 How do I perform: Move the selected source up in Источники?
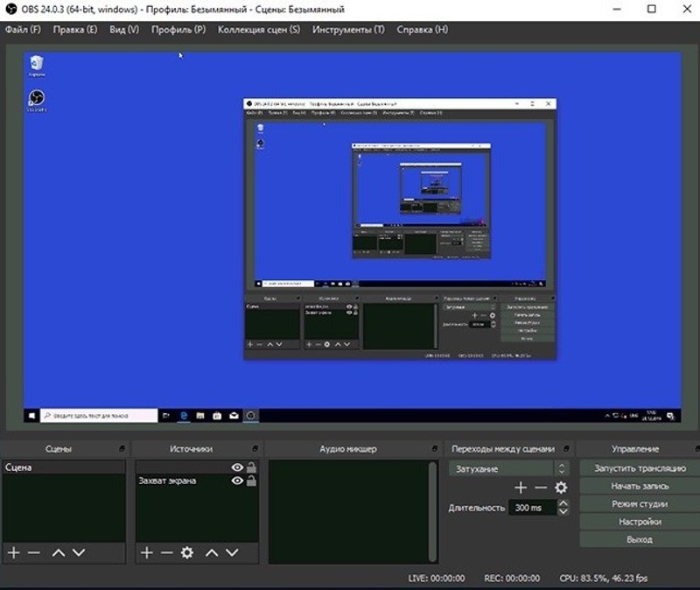click(x=212, y=552)
